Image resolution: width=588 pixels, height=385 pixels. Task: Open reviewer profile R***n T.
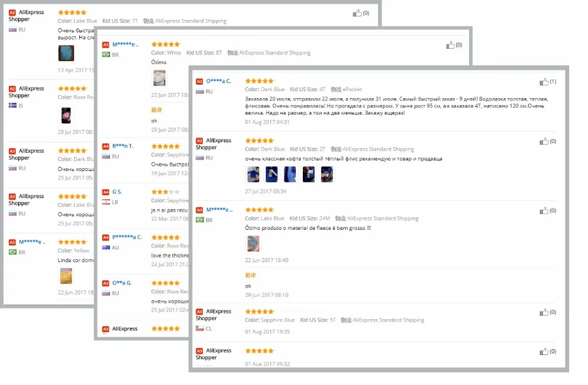[x=123, y=146]
